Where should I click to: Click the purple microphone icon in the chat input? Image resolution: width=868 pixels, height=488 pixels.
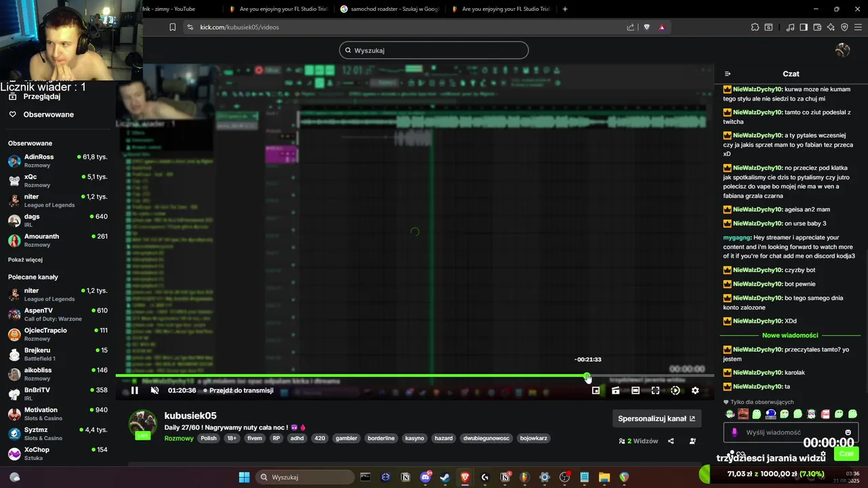[734, 432]
